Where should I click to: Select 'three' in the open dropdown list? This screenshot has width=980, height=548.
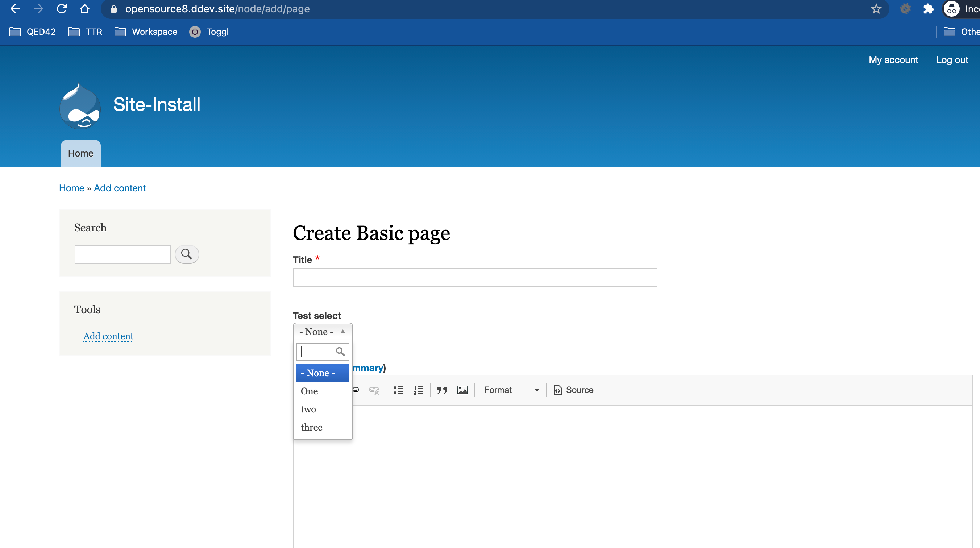(x=311, y=427)
